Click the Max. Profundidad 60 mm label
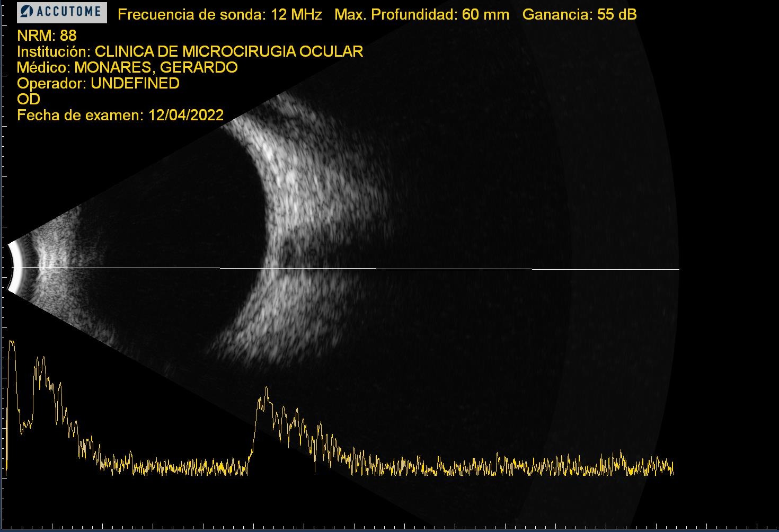This screenshot has width=779, height=532. (x=421, y=15)
